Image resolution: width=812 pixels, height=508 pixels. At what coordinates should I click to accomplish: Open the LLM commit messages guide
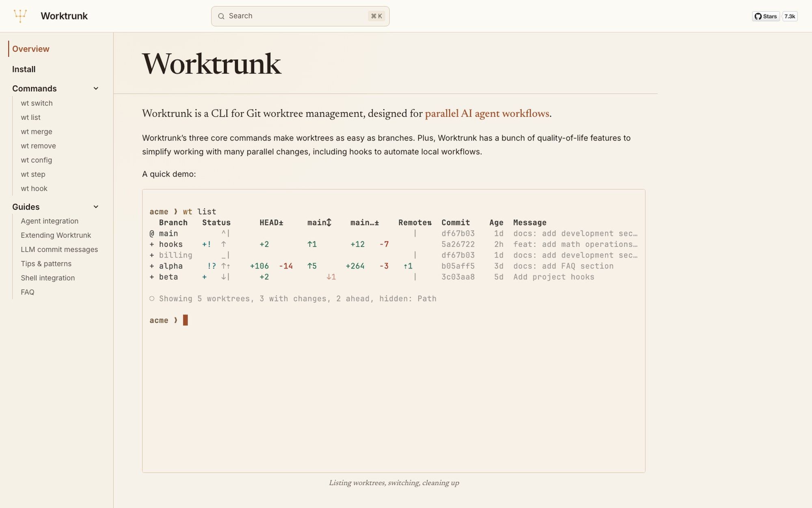click(x=59, y=250)
